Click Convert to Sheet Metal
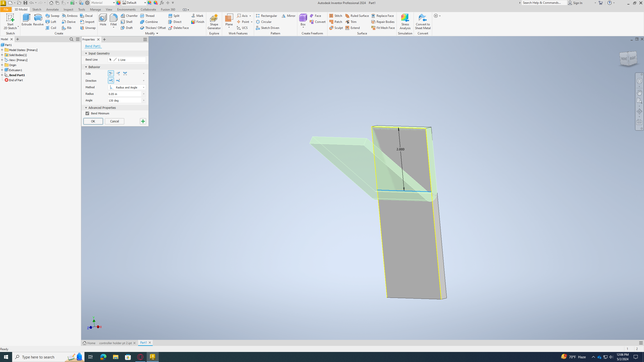The width and height of the screenshot is (644, 362). coord(423,22)
